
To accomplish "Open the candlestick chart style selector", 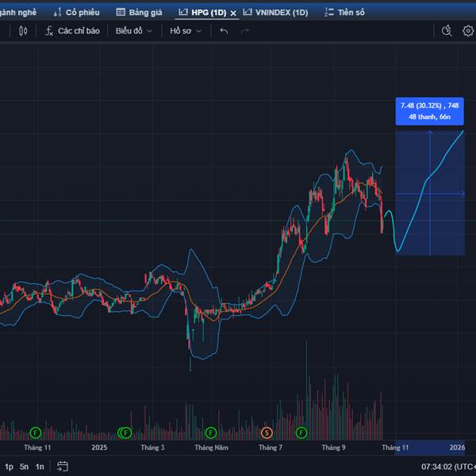I will (x=23, y=31).
